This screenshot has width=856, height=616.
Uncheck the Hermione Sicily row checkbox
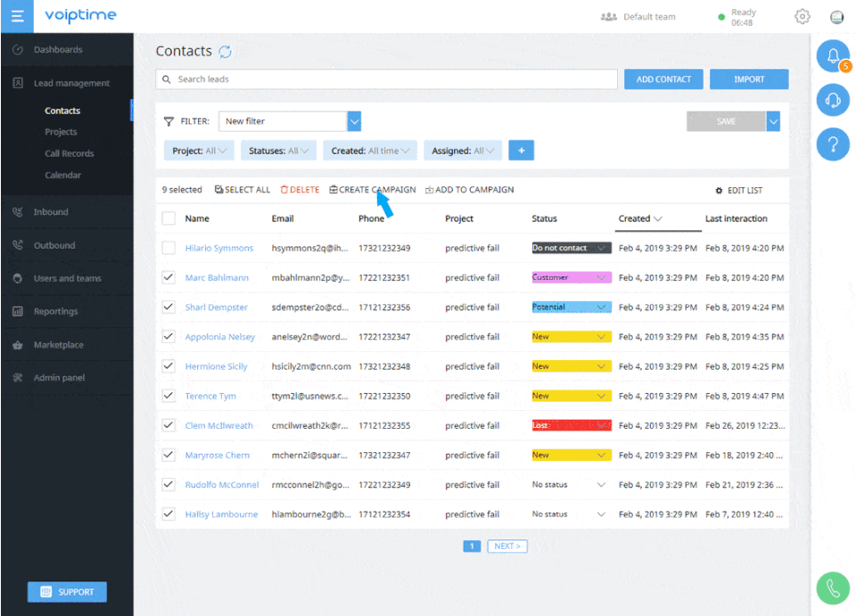[x=169, y=366]
